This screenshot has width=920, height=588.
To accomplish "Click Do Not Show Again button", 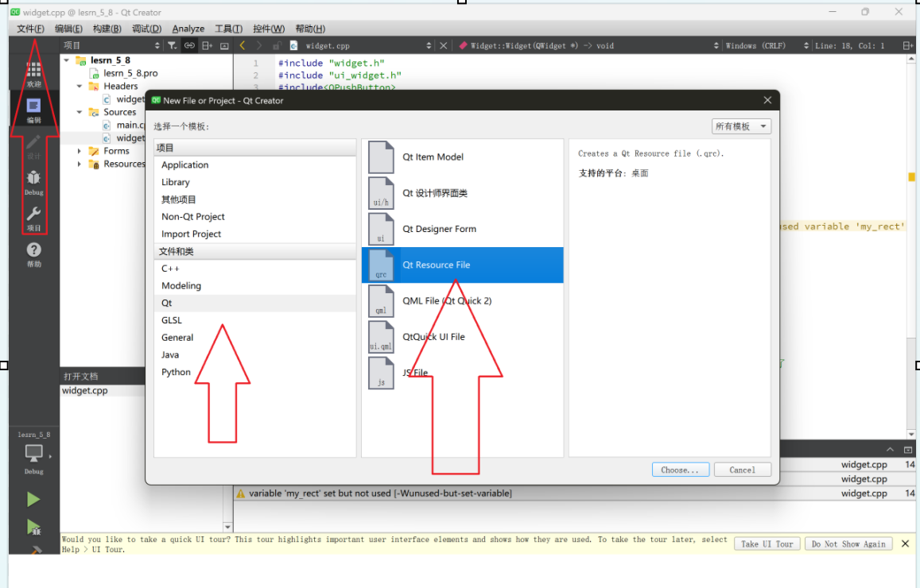I will pos(848,544).
